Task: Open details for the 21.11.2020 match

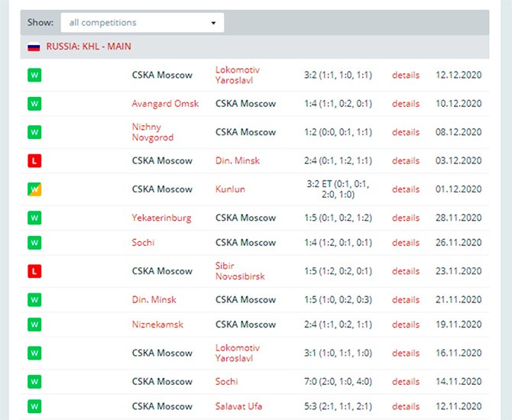Action: [x=406, y=299]
